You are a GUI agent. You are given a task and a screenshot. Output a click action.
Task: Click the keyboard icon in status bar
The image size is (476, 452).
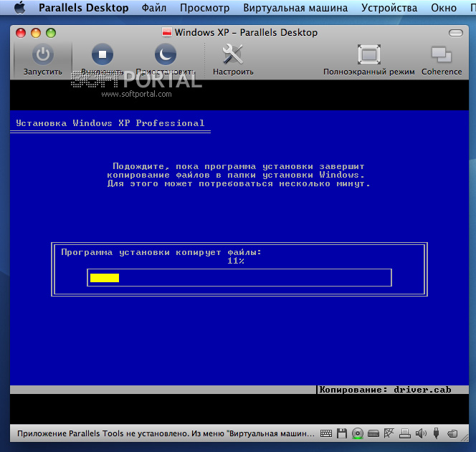326,434
